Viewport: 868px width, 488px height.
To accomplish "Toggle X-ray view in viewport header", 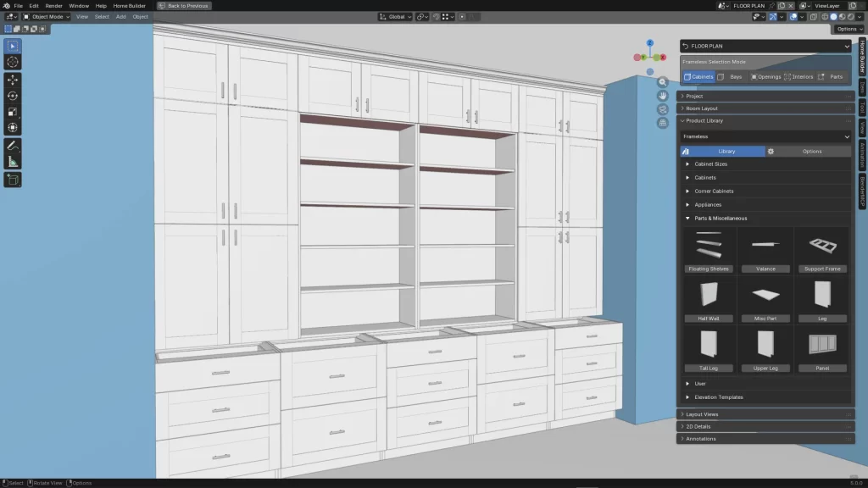I will point(814,17).
